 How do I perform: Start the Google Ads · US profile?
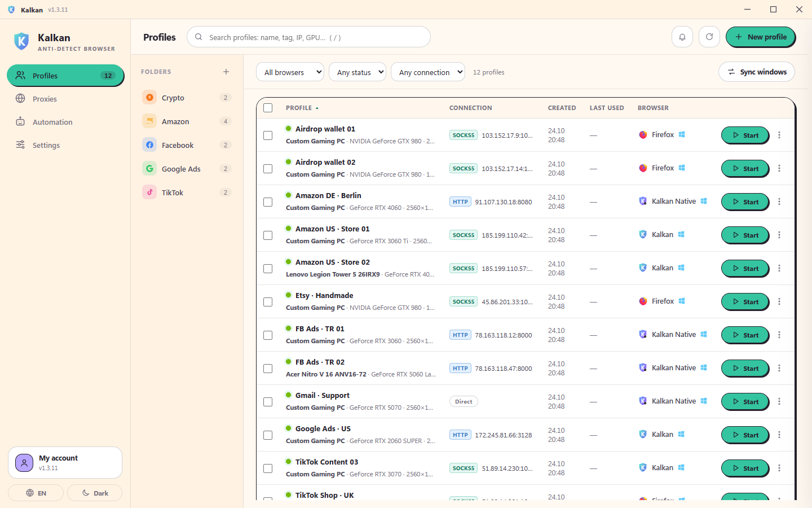(x=745, y=435)
